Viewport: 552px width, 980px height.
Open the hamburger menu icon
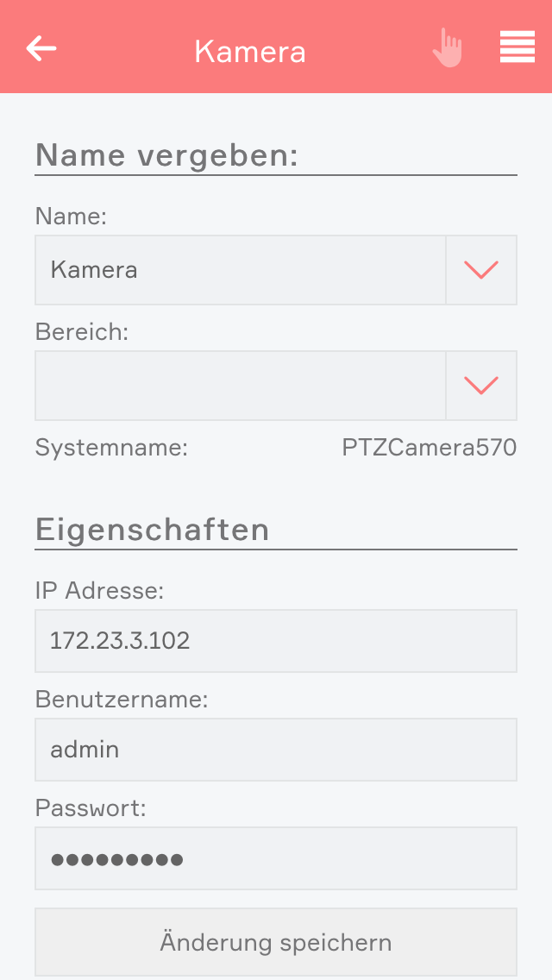(517, 47)
